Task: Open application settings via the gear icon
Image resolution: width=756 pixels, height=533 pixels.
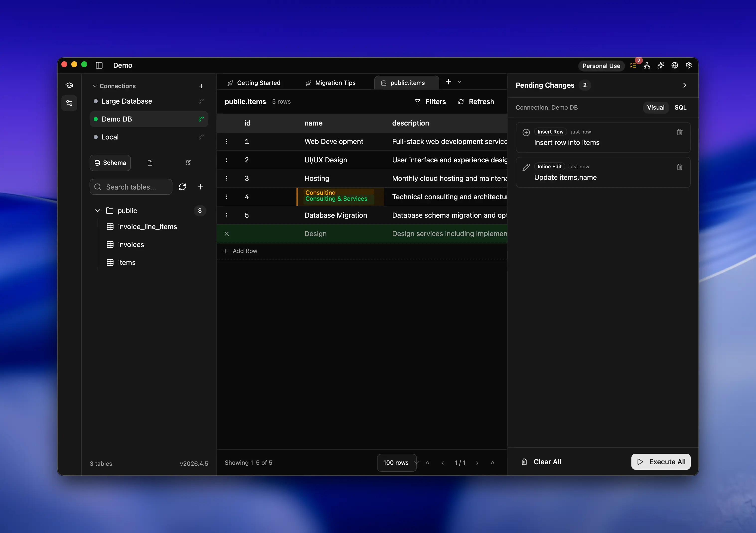Action: pyautogui.click(x=688, y=66)
